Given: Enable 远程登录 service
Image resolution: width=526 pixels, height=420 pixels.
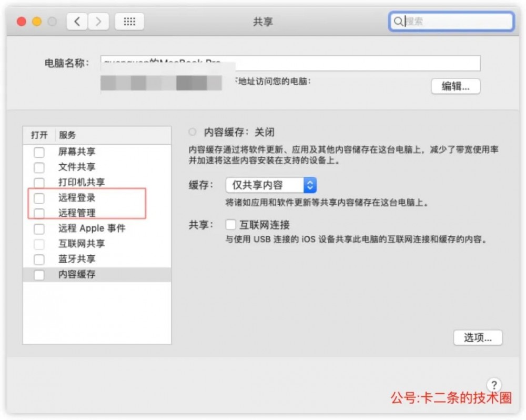Looking at the screenshot, I should click(x=39, y=198).
